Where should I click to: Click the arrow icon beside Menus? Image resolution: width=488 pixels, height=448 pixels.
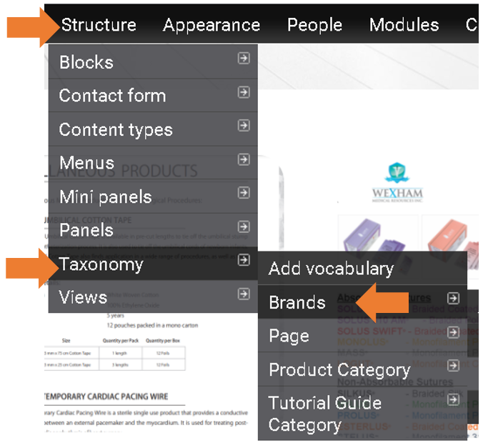coord(244,159)
